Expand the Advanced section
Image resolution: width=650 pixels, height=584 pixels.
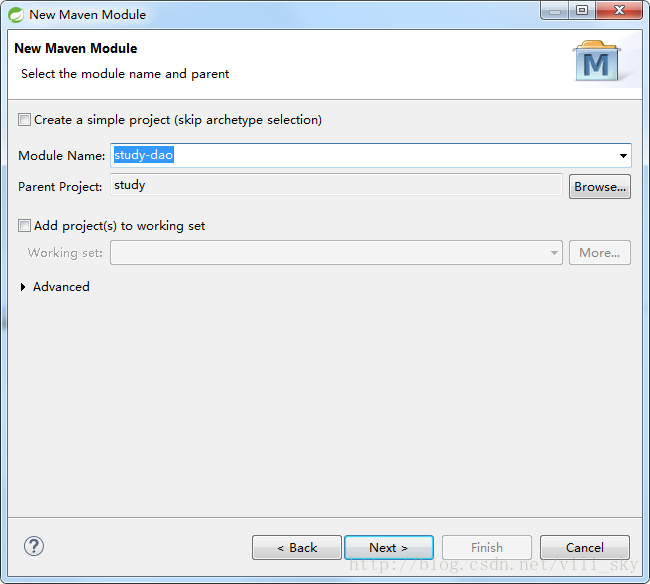pos(23,287)
